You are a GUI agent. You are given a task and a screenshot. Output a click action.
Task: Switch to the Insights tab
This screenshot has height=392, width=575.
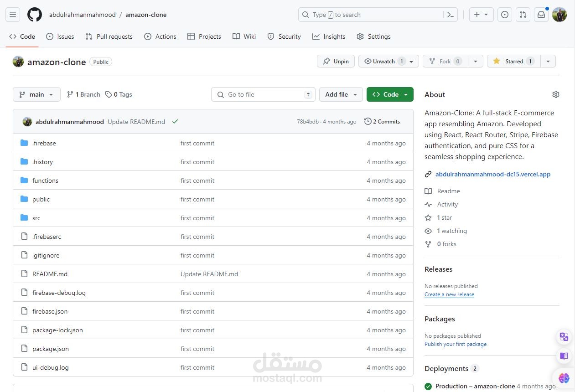click(329, 36)
